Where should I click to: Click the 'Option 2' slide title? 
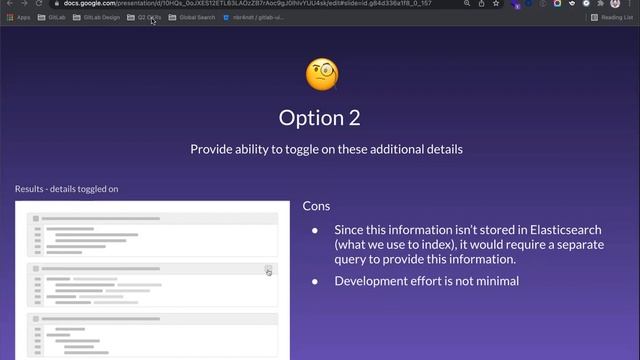[320, 118]
